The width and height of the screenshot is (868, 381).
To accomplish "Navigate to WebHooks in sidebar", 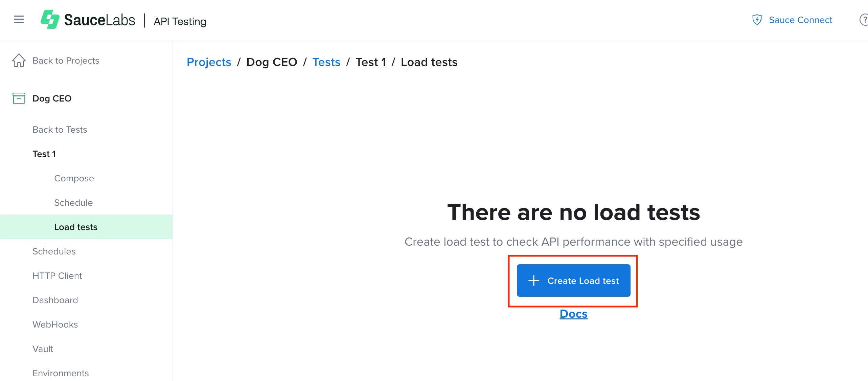I will click(x=55, y=324).
